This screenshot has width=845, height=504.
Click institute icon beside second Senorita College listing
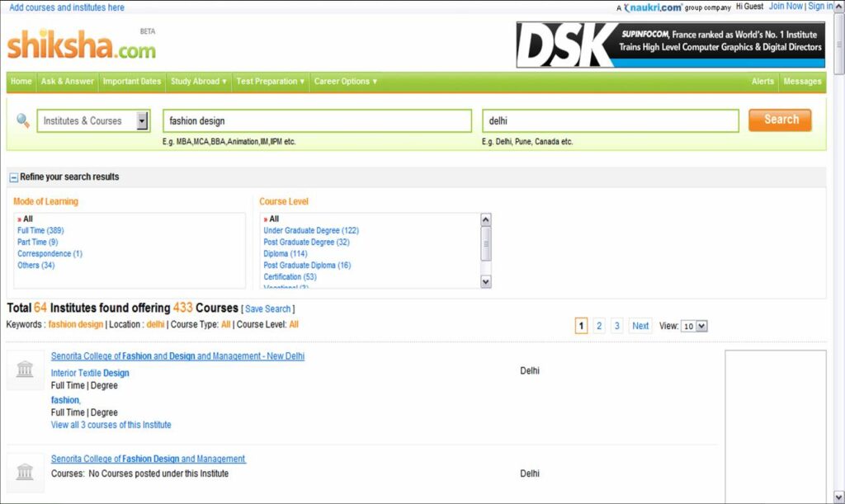(x=25, y=472)
